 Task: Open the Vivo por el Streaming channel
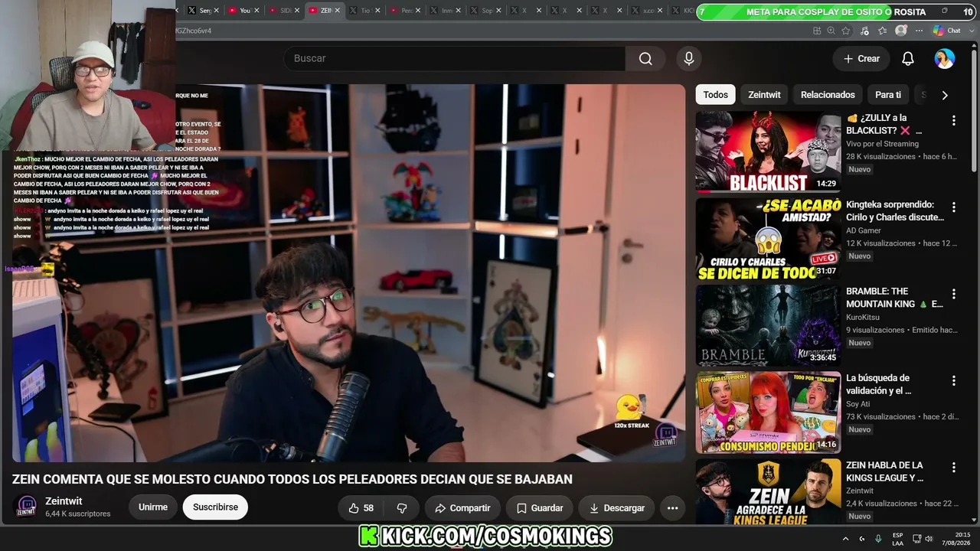(x=882, y=144)
